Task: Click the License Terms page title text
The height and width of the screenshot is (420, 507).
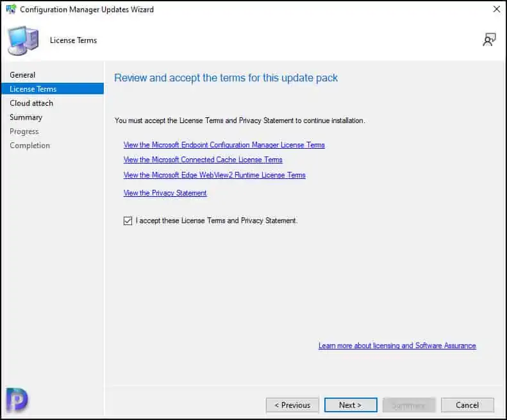Action: [x=74, y=40]
